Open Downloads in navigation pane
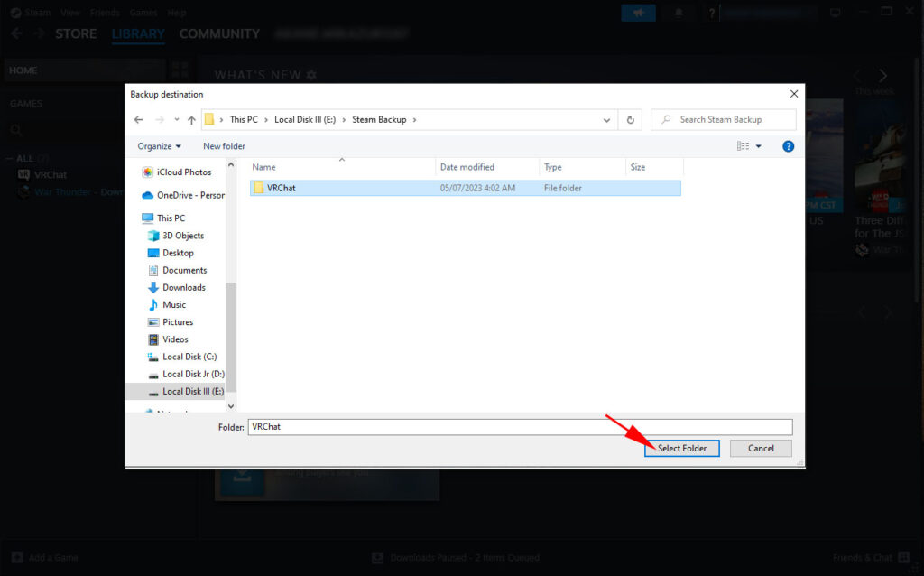924x576 pixels. (x=177, y=287)
